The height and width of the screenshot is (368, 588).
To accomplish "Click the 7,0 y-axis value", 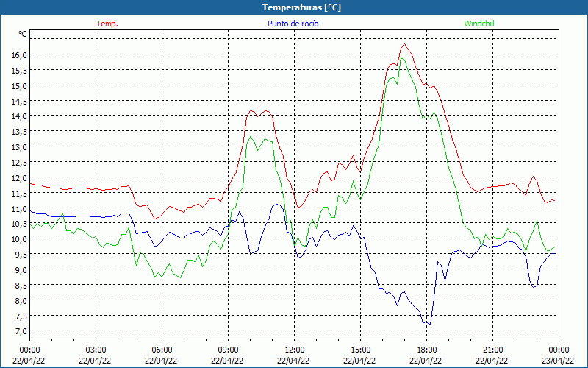I will click(x=21, y=330).
